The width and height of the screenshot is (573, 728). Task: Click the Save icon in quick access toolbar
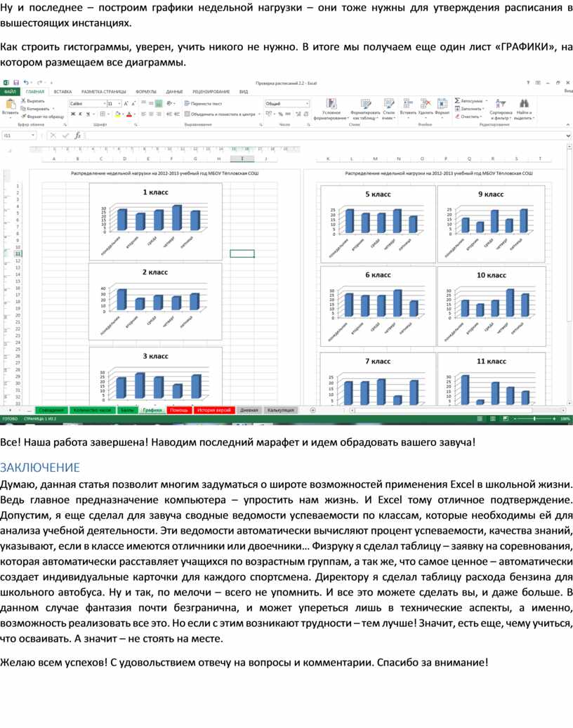click(x=16, y=83)
